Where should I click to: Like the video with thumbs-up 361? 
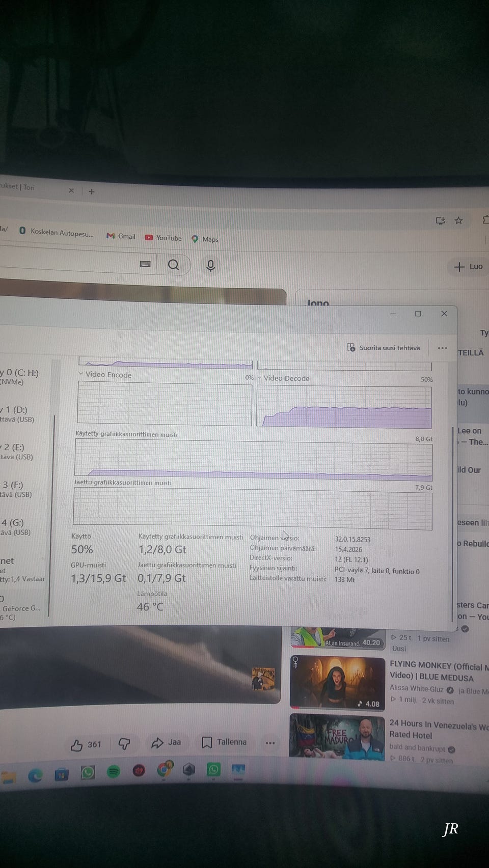(x=86, y=745)
